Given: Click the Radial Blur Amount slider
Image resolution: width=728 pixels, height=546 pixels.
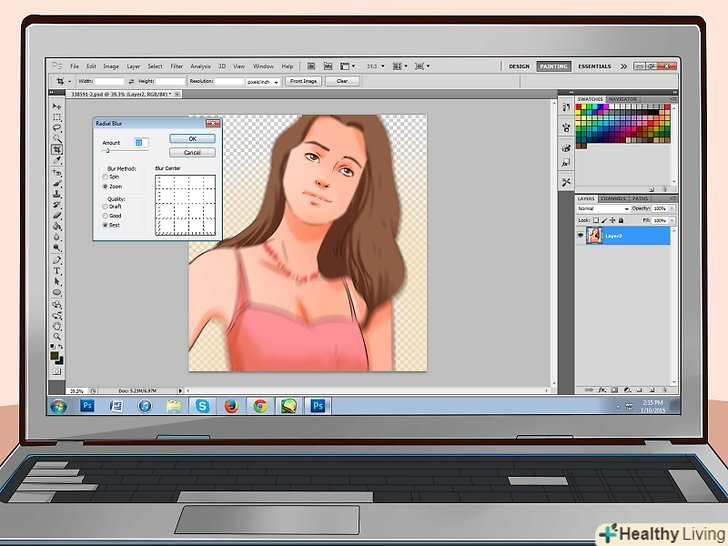Looking at the screenshot, I should 108,151.
